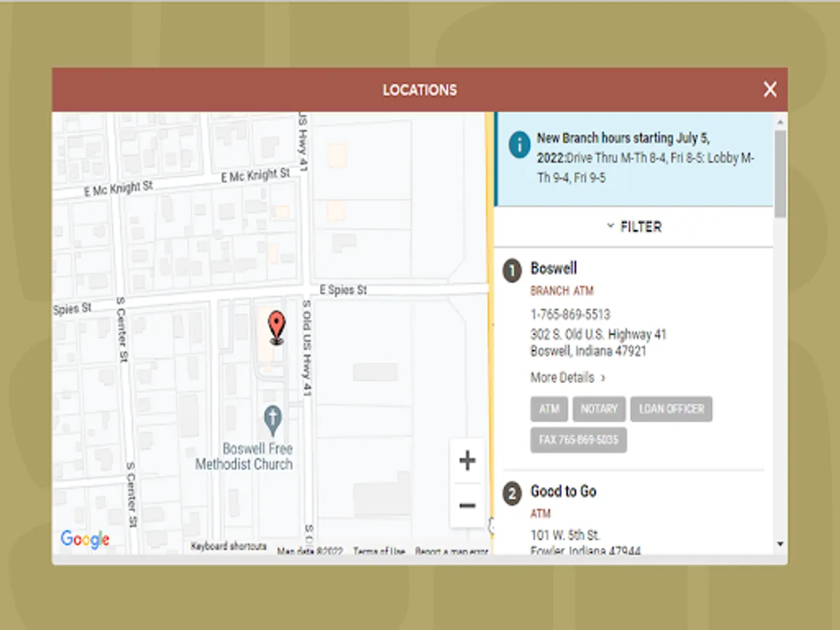This screenshot has width=840, height=630.
Task: Click the Boswell, Indiana 47921 text
Action: 589,351
